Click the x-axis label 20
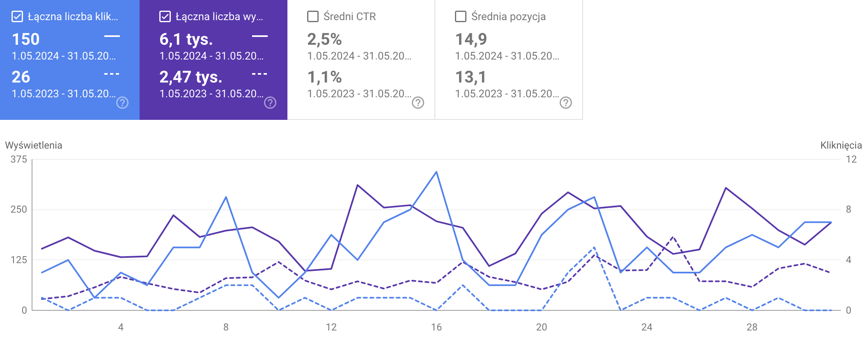 point(542,327)
